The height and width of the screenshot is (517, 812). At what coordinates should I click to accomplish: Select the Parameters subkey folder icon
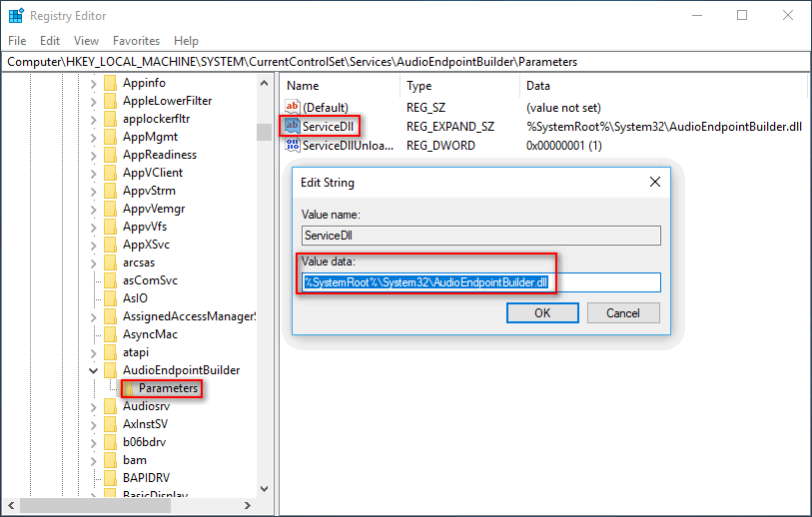128,388
